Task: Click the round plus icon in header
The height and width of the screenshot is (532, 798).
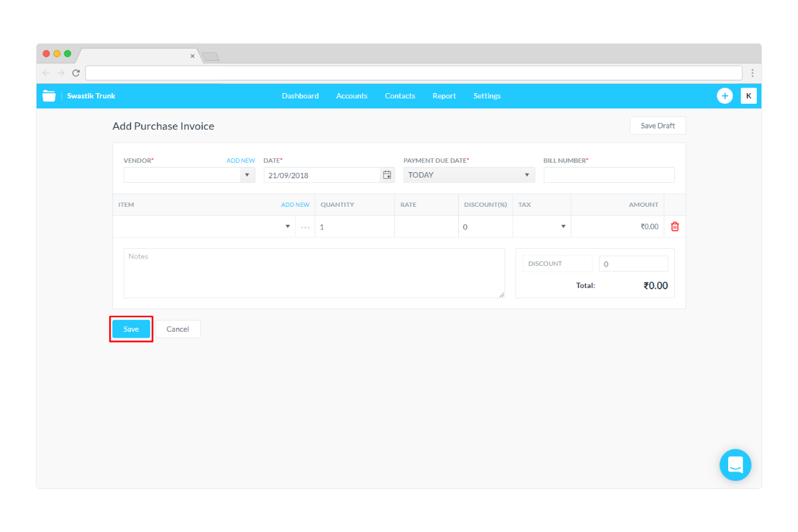Action: pyautogui.click(x=725, y=96)
